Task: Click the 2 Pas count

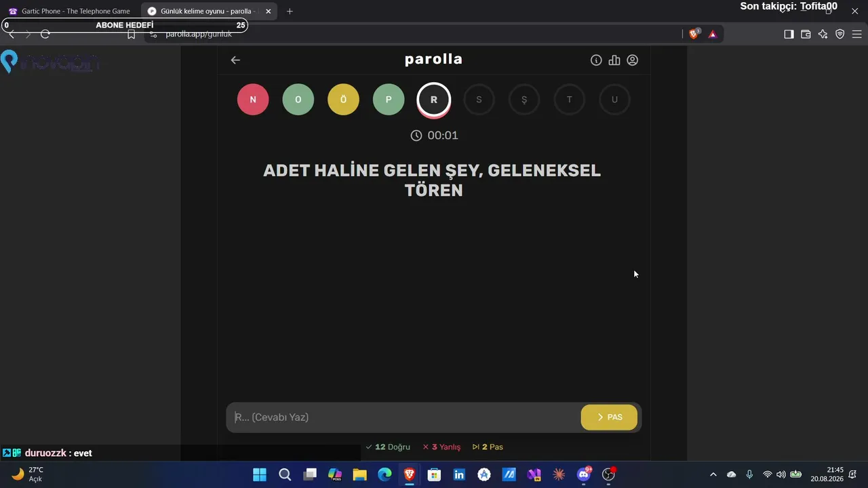Action: point(488,447)
